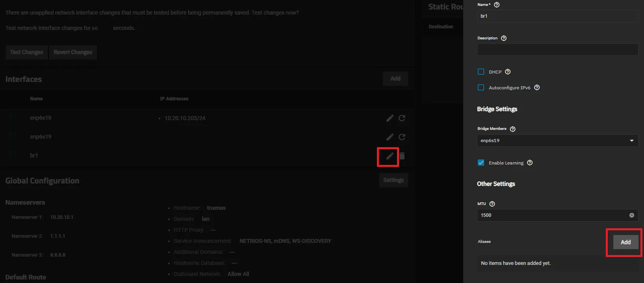Show help tooltip for DHCP option
The width and height of the screenshot is (644, 283).
(x=508, y=72)
